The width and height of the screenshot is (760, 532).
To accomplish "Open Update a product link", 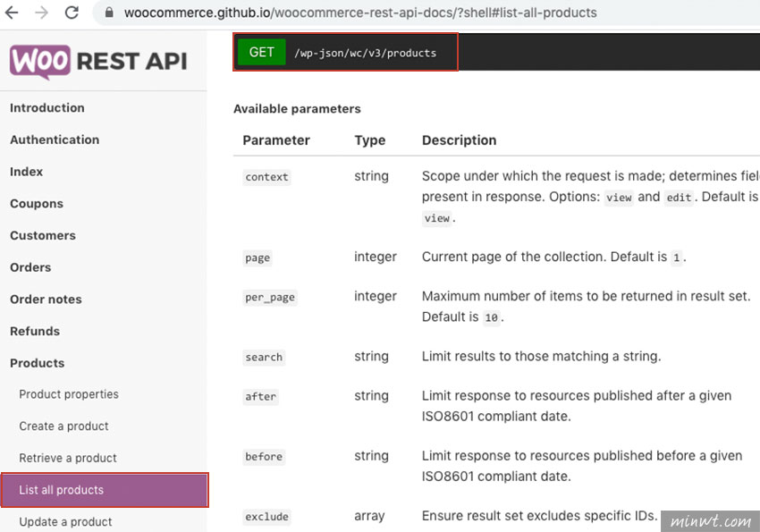I will pos(65,522).
